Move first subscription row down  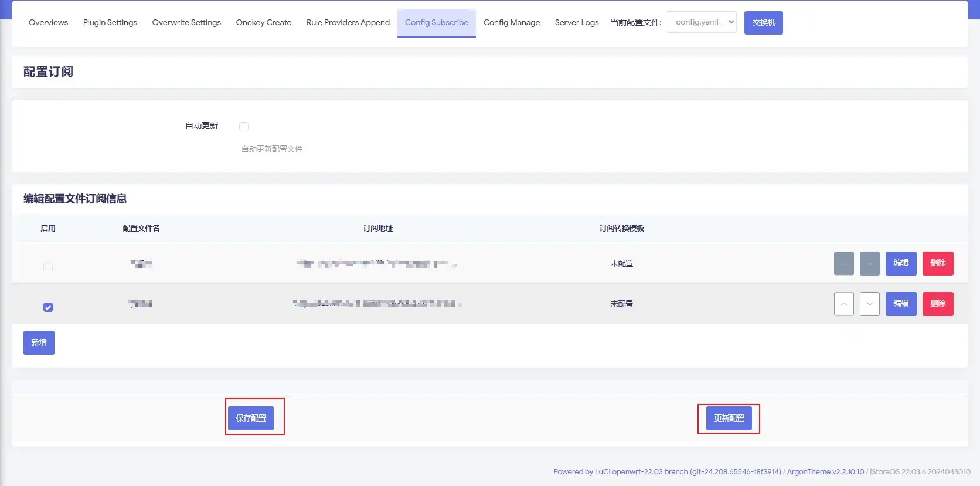pyautogui.click(x=869, y=263)
